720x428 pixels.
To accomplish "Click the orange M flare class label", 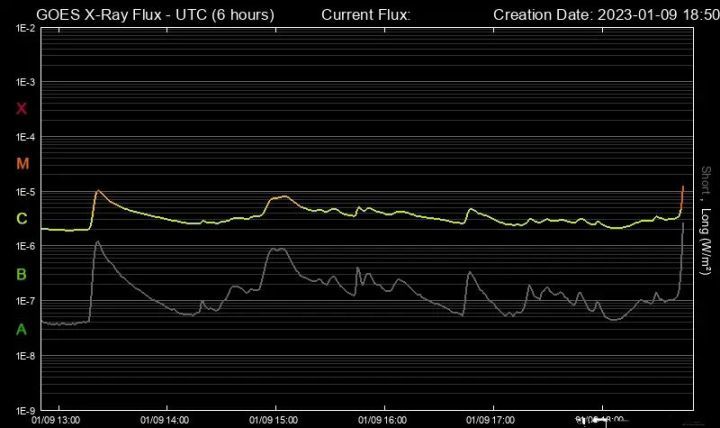I will (22, 164).
